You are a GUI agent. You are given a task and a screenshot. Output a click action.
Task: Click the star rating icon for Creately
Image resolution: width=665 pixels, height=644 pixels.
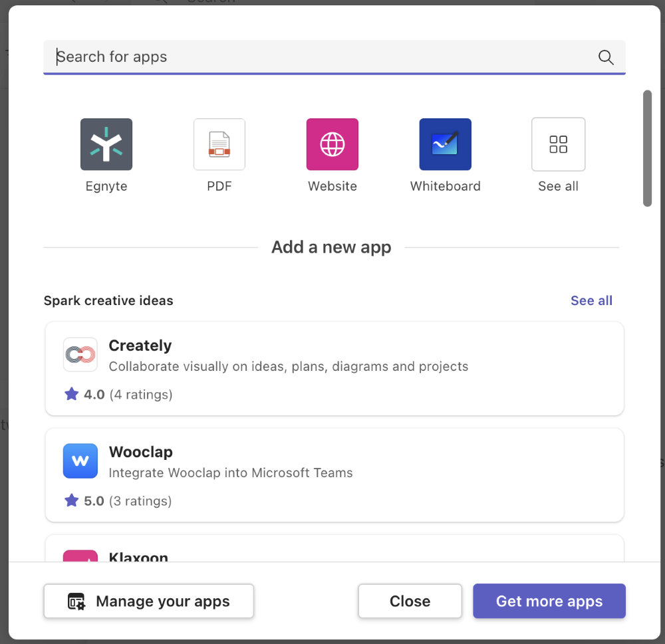72,394
